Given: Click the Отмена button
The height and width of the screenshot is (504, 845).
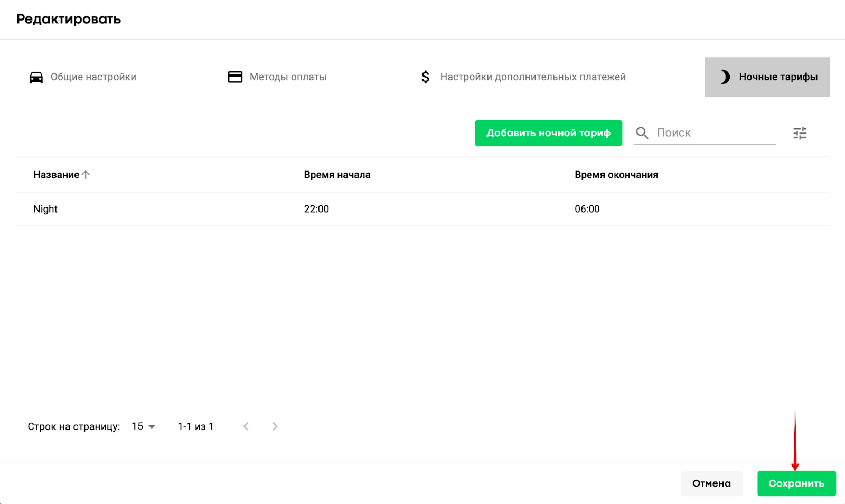Looking at the screenshot, I should (x=711, y=483).
